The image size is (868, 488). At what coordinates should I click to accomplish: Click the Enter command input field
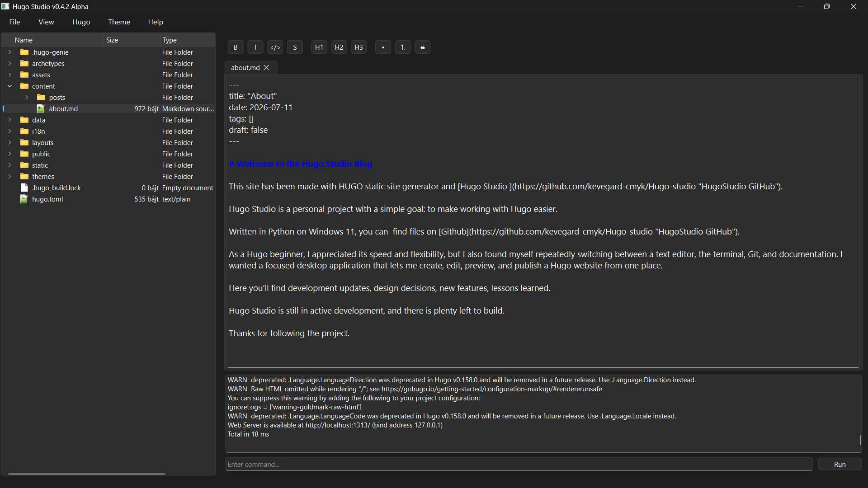[x=519, y=464]
